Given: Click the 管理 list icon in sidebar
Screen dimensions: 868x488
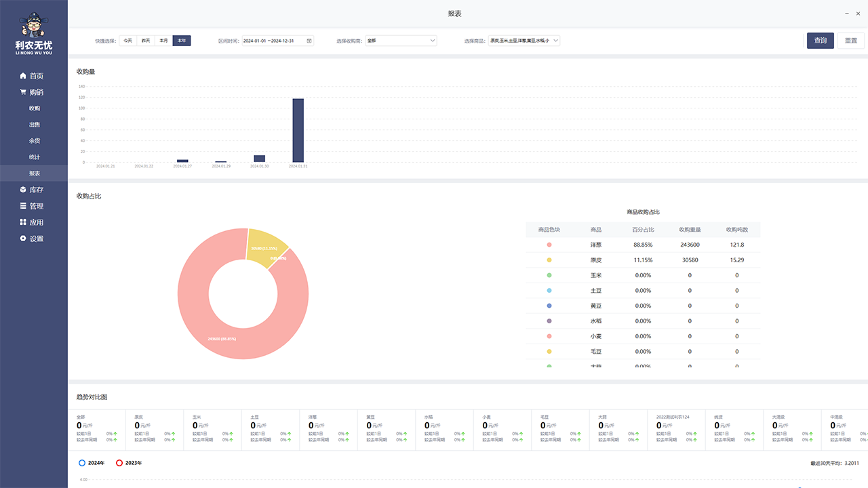Looking at the screenshot, I should [23, 206].
